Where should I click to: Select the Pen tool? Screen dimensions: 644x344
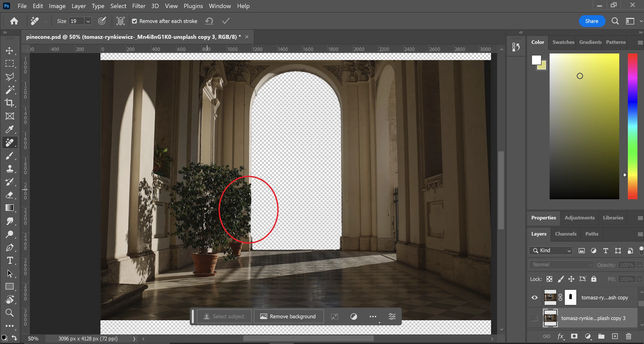[10, 247]
